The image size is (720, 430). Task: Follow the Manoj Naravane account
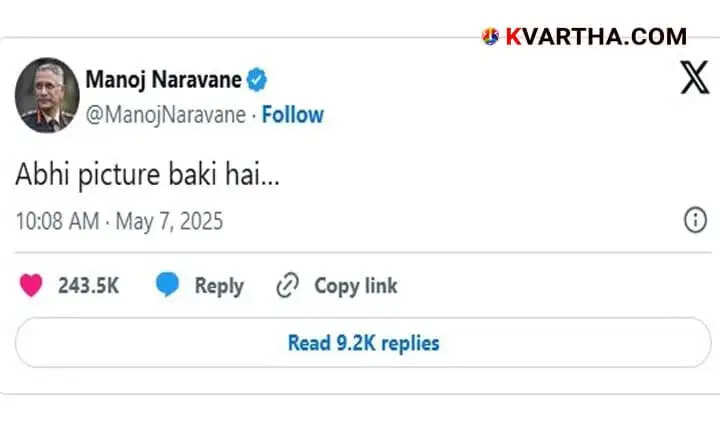point(293,115)
